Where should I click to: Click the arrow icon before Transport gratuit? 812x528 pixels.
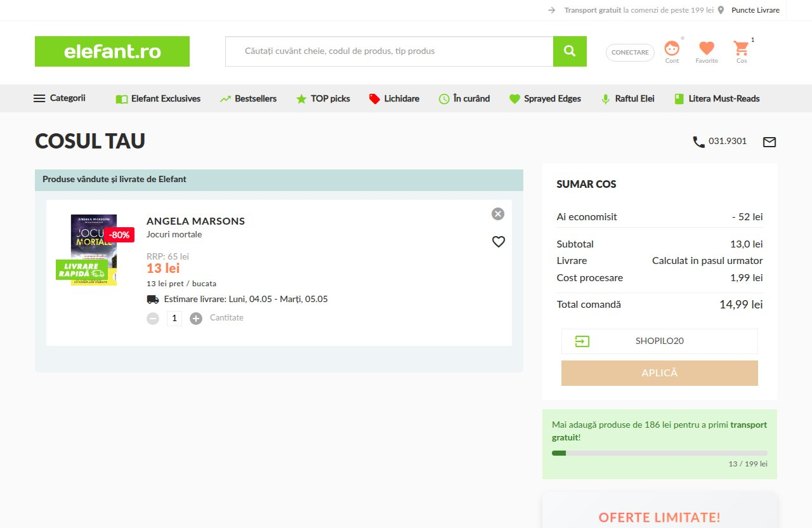[x=552, y=10]
